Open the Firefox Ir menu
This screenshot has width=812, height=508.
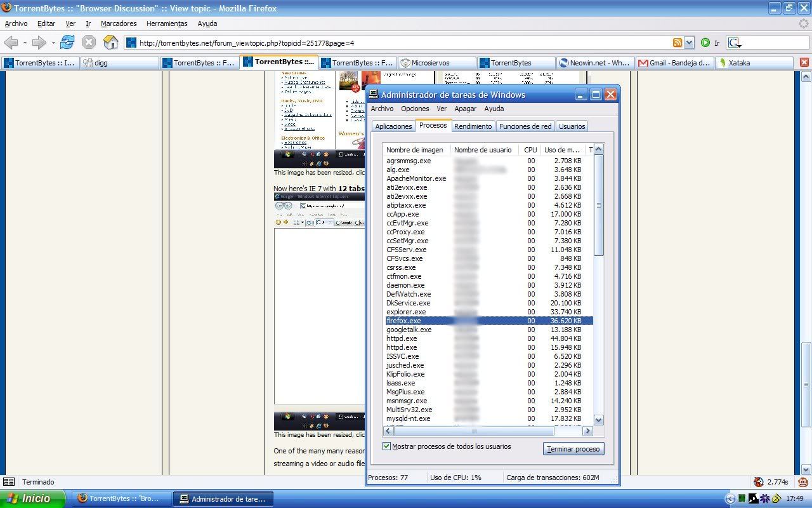[88, 23]
